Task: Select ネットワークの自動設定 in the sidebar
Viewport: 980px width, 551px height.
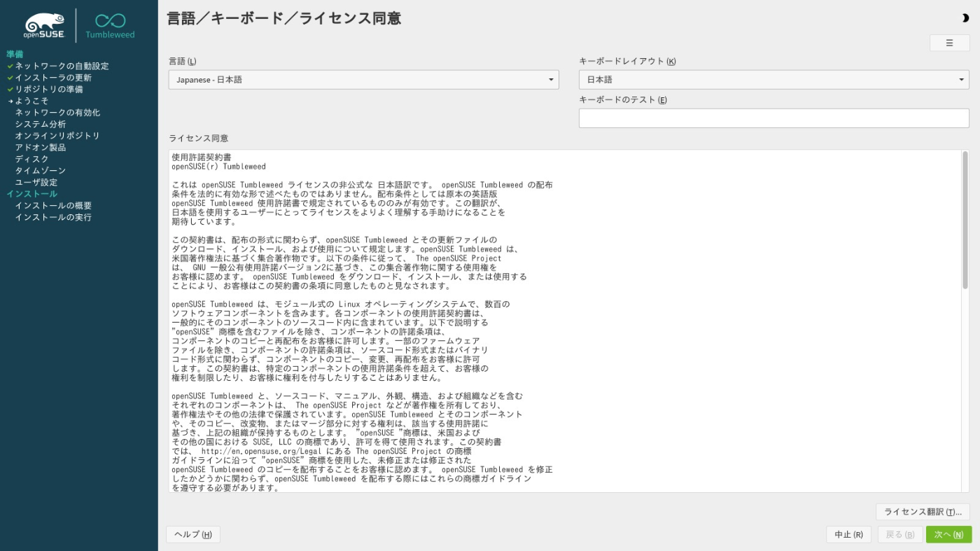Action: 62,66
